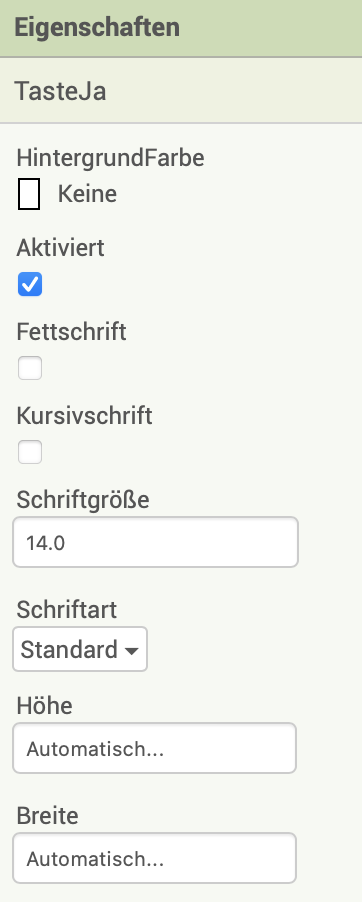Click the Schriftart dropdown arrow icon
The height and width of the screenshot is (902, 362).
pos(131,651)
